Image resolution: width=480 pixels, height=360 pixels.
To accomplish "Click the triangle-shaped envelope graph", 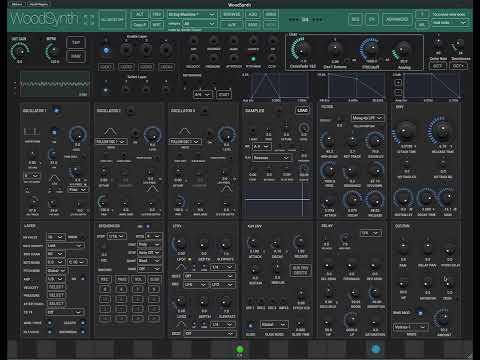I will (x=278, y=86).
